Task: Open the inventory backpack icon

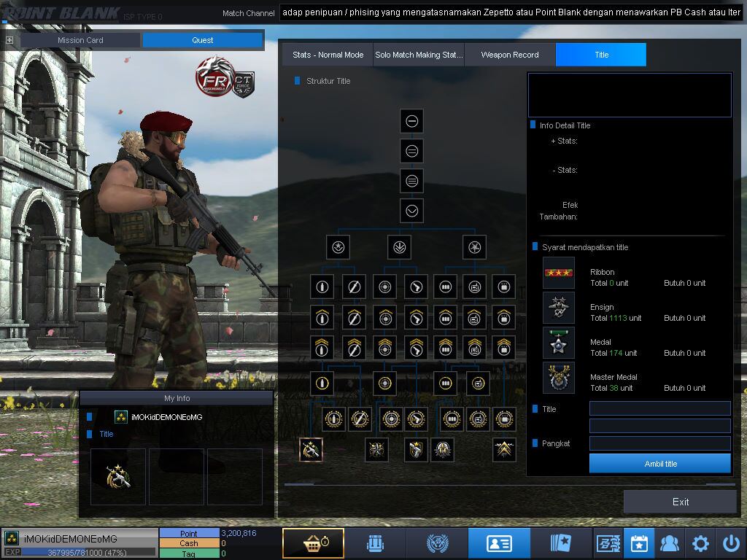Action: pyautogui.click(x=375, y=542)
